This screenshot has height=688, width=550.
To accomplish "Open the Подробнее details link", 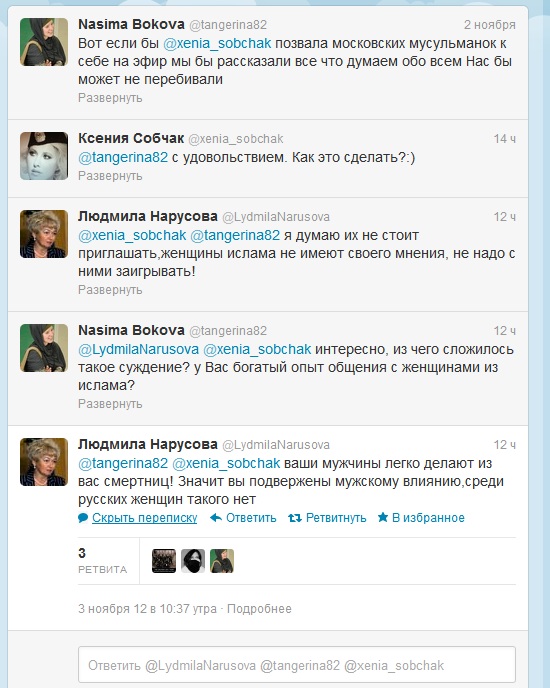I will pos(259,609).
